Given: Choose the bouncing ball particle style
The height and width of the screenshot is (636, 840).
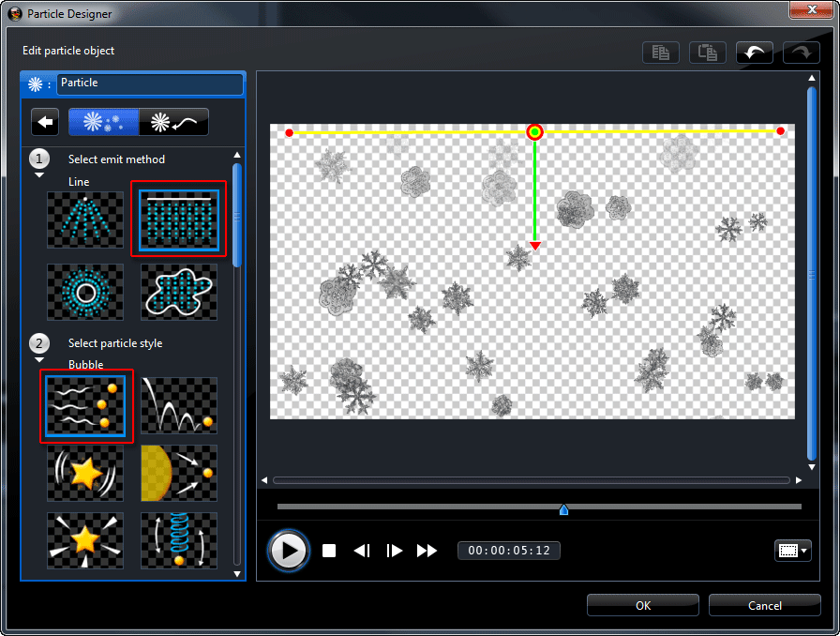Looking at the screenshot, I should 179,406.
